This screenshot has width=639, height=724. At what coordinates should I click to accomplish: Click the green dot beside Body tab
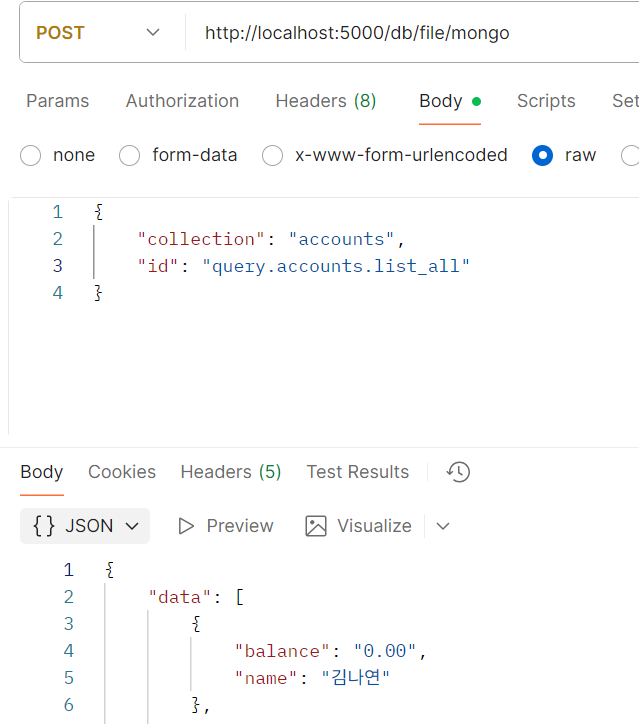(476, 101)
